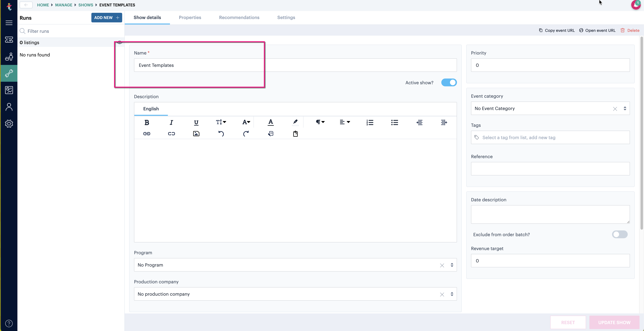Screen dimensions: 644x331
Task: Insert an image into description
Action: (x=196, y=134)
